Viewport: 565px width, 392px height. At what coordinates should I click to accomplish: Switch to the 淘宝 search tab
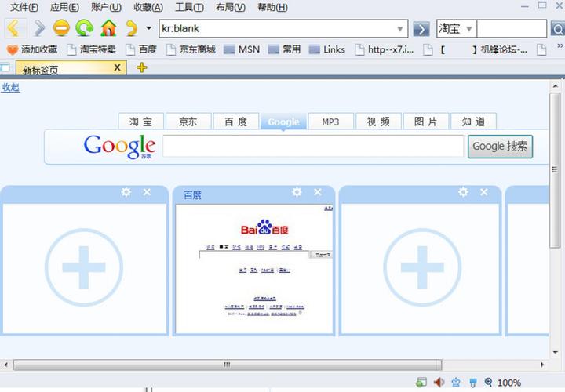141,122
